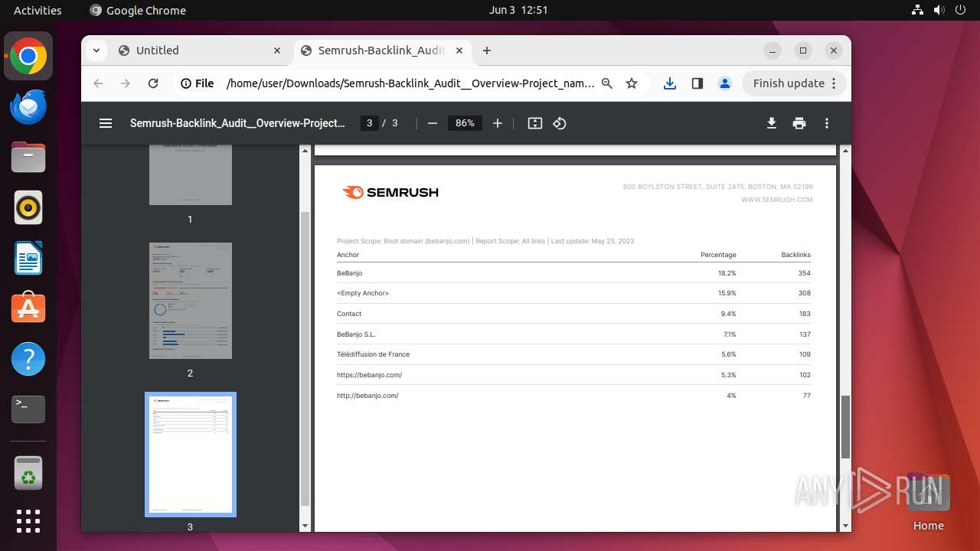Click the document scrollbar up arrow
This screenshot has height=551, width=980.
pyautogui.click(x=845, y=151)
